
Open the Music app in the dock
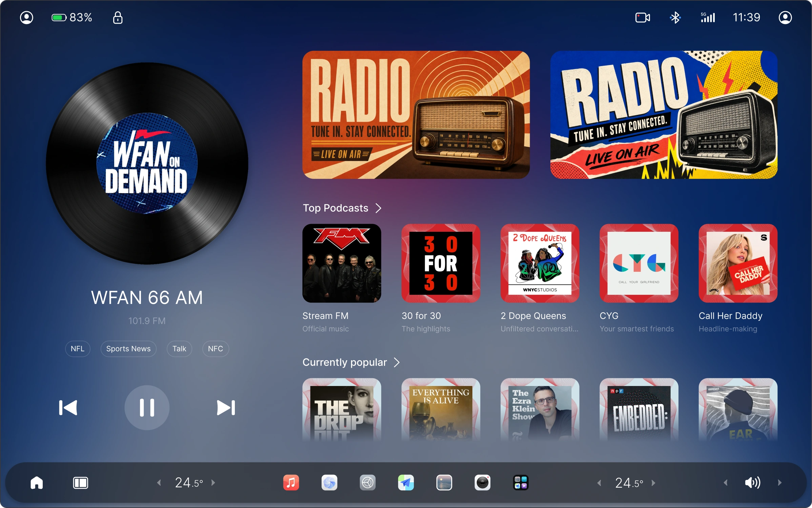291,483
